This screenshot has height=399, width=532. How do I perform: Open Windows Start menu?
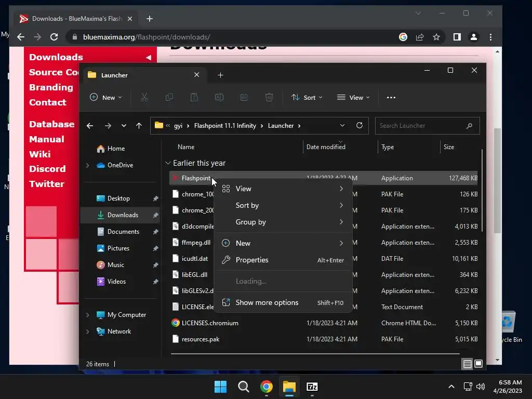click(x=220, y=387)
